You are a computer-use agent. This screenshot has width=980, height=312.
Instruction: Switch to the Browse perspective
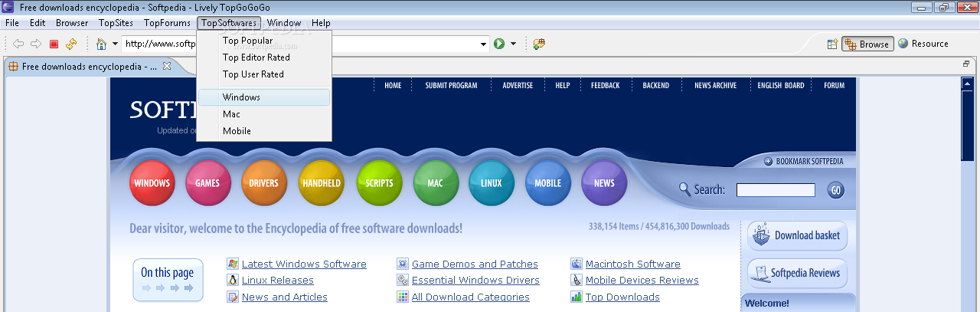[x=867, y=44]
